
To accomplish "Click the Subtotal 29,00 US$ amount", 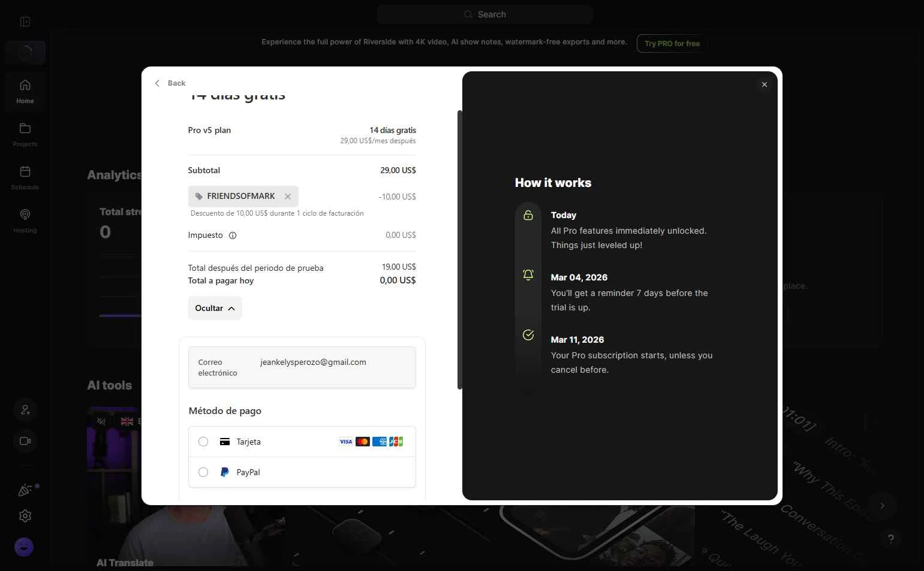I will (398, 170).
